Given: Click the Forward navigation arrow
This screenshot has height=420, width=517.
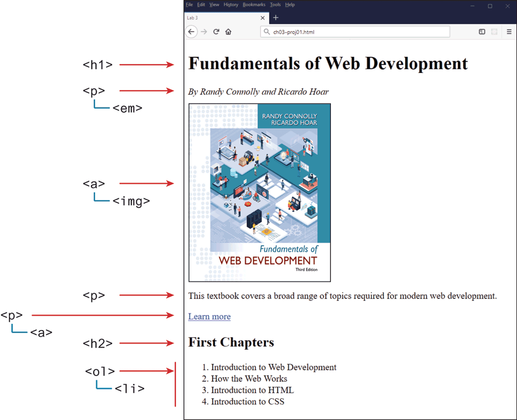Looking at the screenshot, I should 204,32.
